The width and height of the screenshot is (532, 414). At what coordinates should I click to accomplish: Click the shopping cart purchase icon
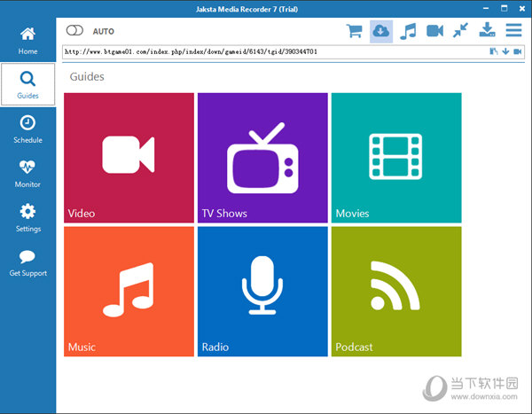[x=355, y=31]
